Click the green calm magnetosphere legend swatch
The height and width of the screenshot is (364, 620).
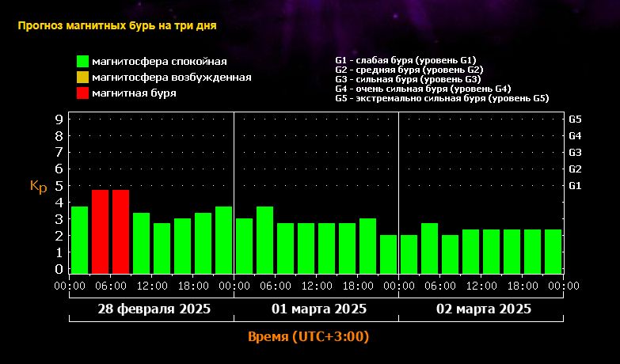pyautogui.click(x=82, y=61)
